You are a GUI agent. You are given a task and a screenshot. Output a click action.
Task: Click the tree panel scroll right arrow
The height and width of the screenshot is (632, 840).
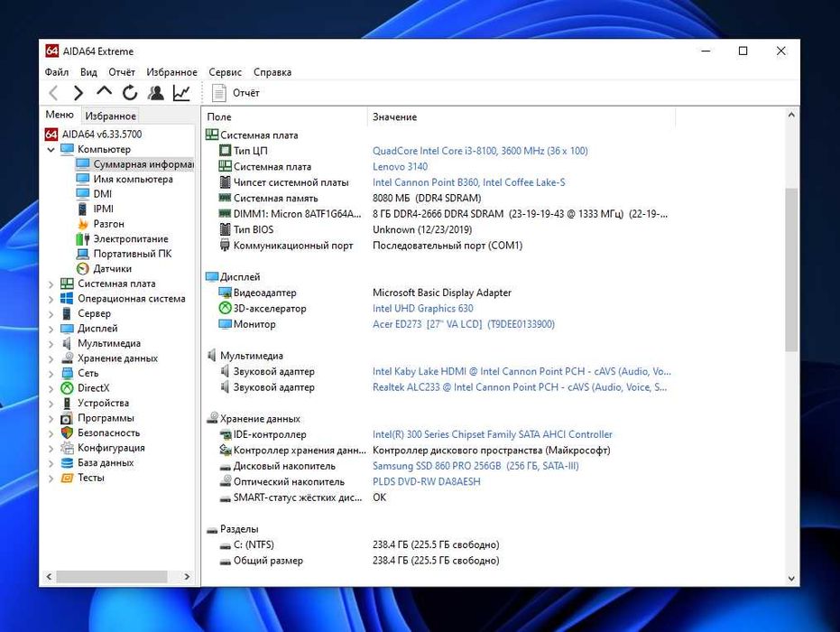pyautogui.click(x=187, y=577)
